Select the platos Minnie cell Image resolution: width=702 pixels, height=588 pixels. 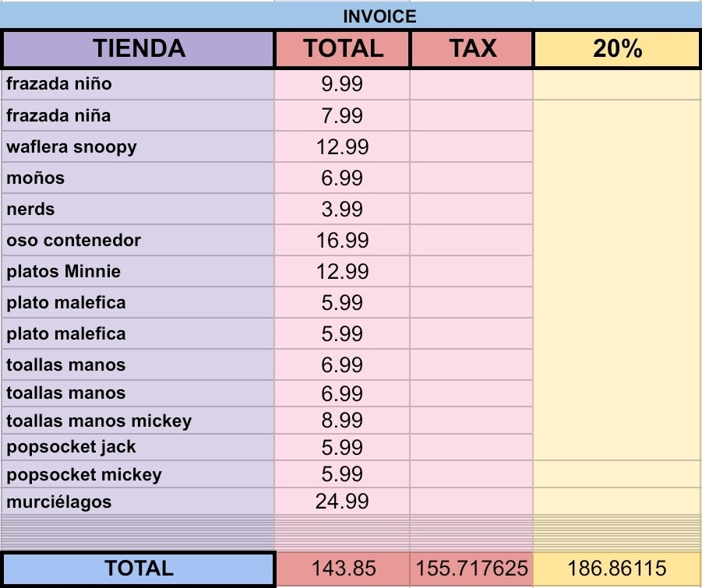[139, 272]
